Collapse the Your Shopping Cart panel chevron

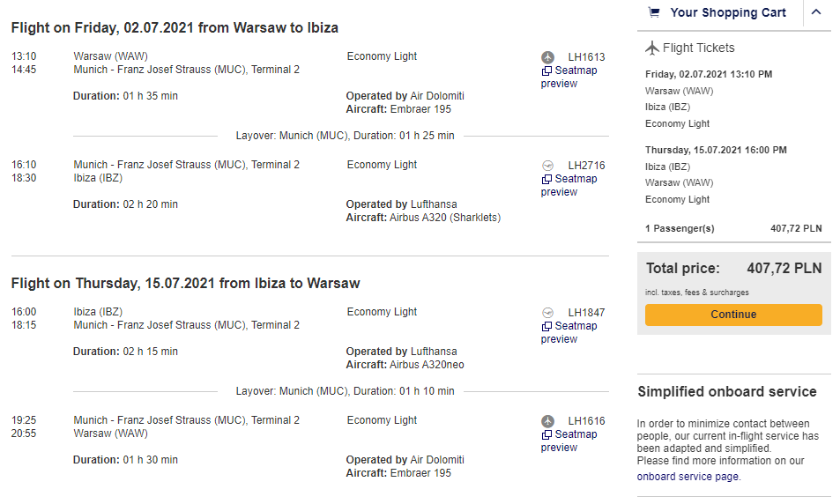(816, 11)
